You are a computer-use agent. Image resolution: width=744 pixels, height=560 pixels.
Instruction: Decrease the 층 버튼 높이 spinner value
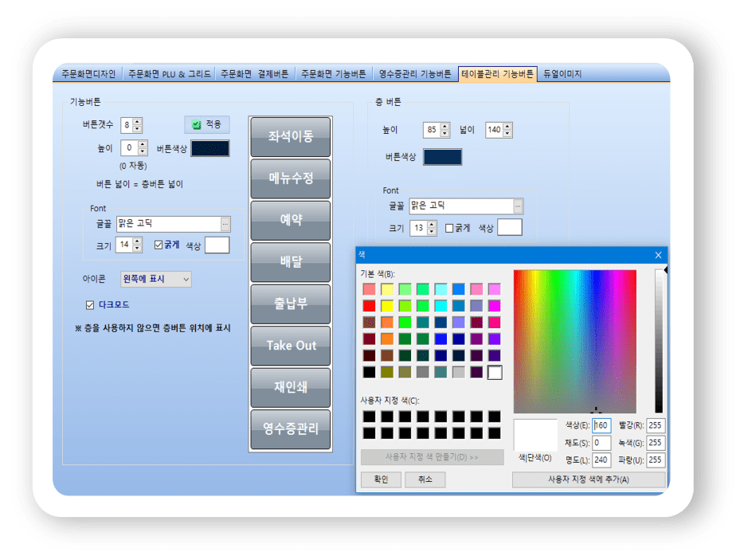pos(444,134)
